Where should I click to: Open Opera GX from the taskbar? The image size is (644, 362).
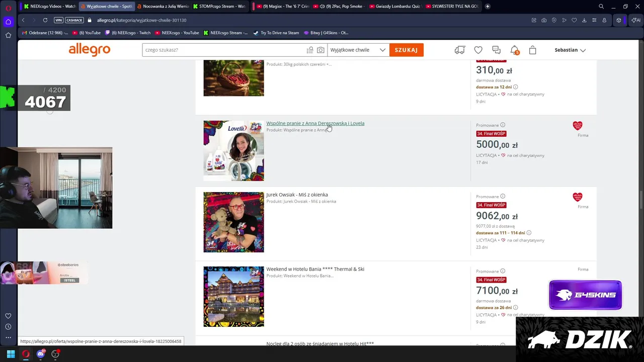(26, 354)
